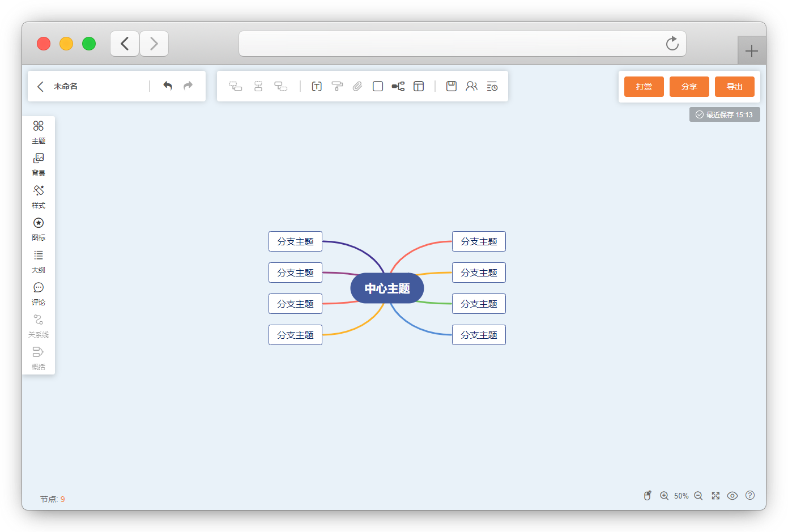The height and width of the screenshot is (532, 788).
Task: Go back with the browser back arrow
Action: (125, 44)
